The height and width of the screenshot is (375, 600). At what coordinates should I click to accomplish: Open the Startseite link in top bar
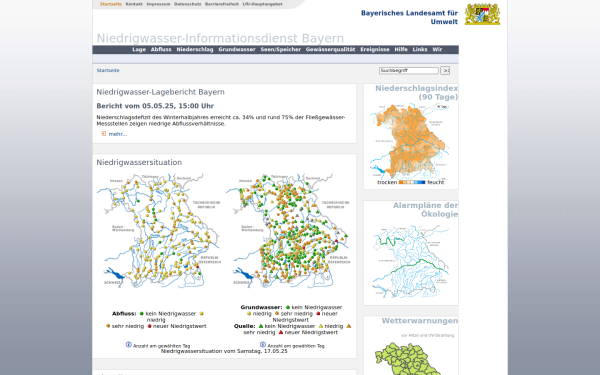point(111,4)
